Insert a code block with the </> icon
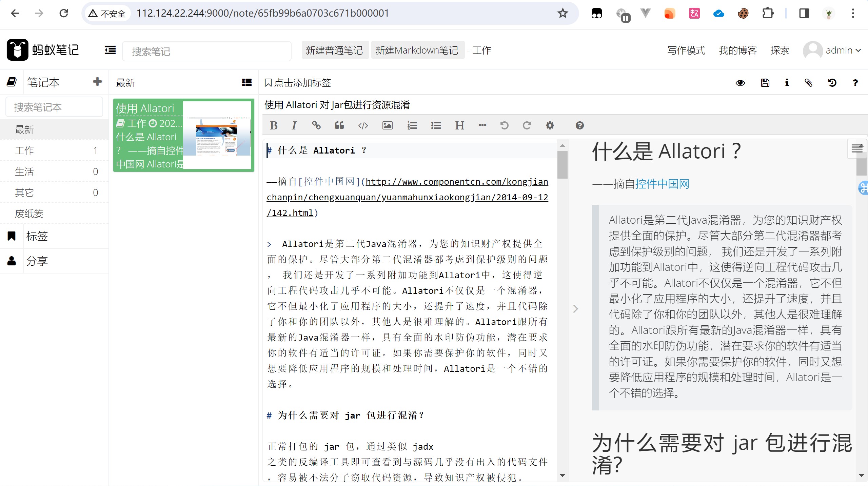The image size is (868, 486). point(363,125)
